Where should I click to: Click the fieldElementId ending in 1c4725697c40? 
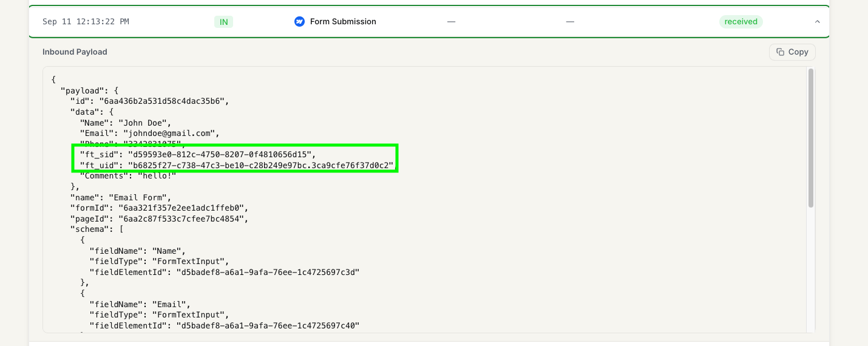coord(225,327)
